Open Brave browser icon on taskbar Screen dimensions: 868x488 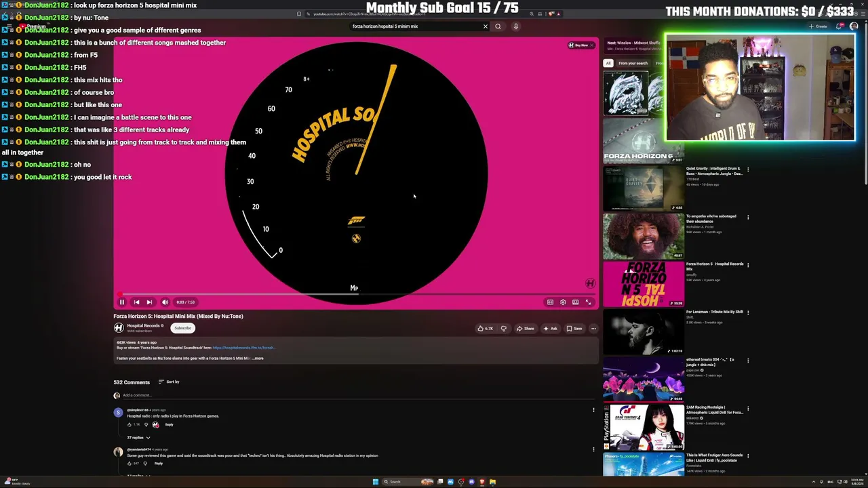pyautogui.click(x=482, y=482)
